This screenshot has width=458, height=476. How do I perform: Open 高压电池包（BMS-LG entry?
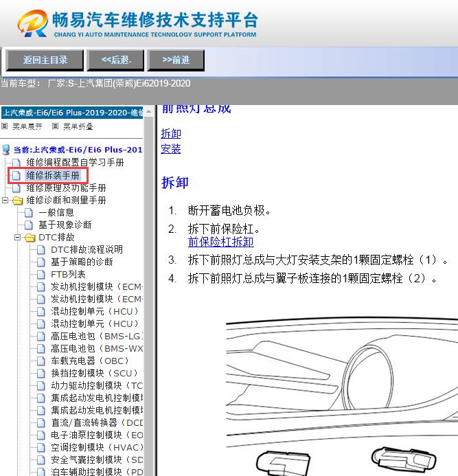tap(97, 337)
